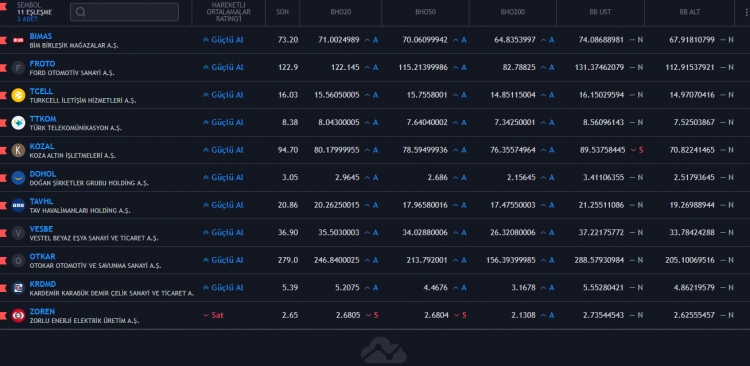Click the KOZAL logo icon
Screen dimensions: 750x366
(x=18, y=150)
